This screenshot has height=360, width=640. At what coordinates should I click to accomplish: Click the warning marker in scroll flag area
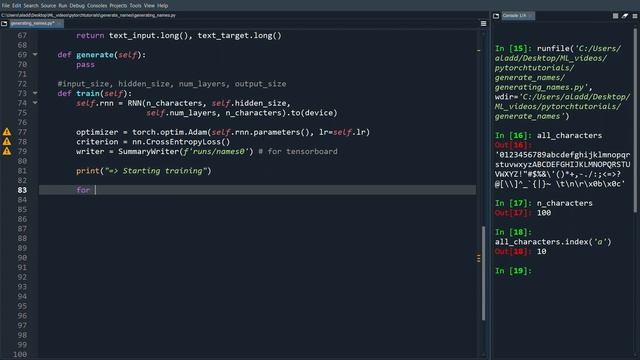(x=478, y=258)
